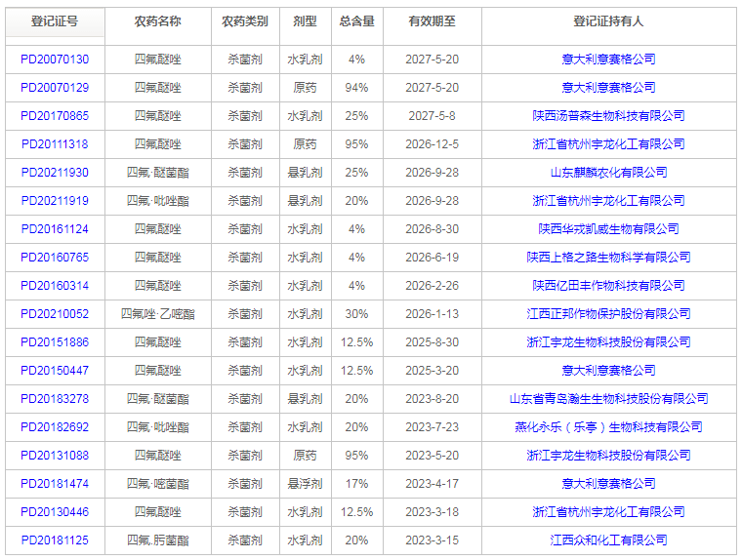Select 四氟.肟菌酯 pesticide name cell
742x560 pixels.
(x=157, y=540)
